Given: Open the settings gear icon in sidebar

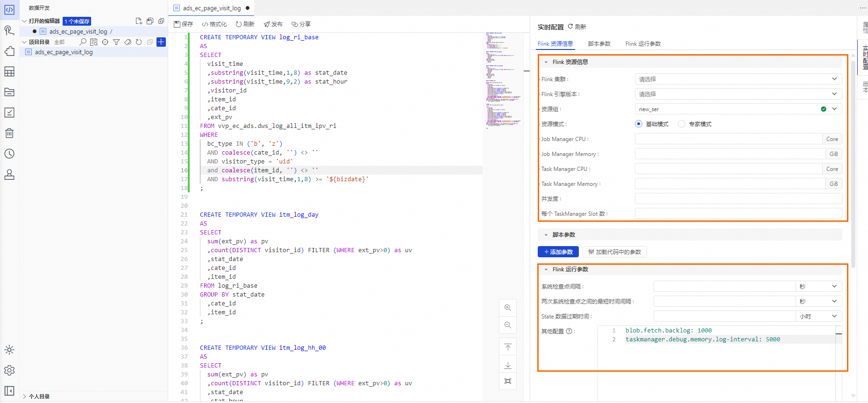Looking at the screenshot, I should 9,370.
